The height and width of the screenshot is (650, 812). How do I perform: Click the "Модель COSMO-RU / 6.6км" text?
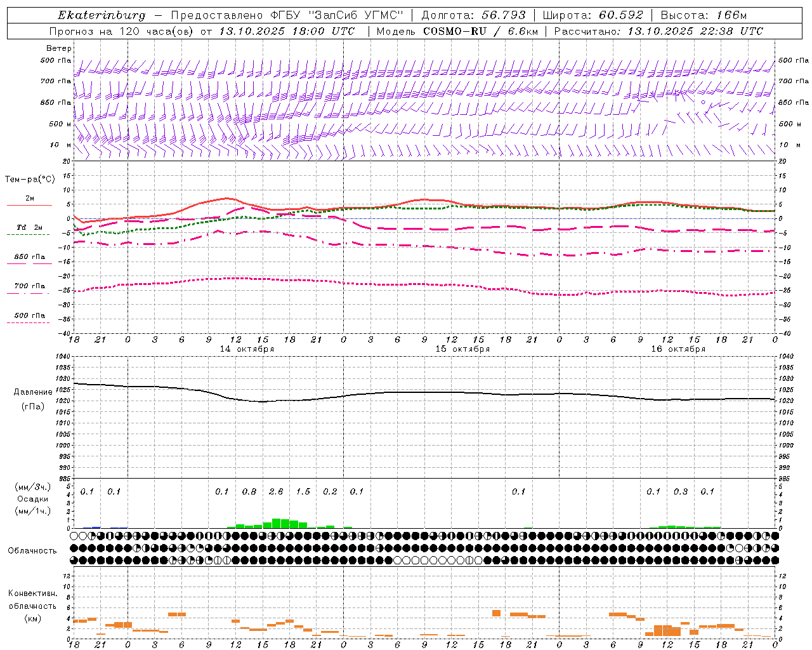[457, 31]
